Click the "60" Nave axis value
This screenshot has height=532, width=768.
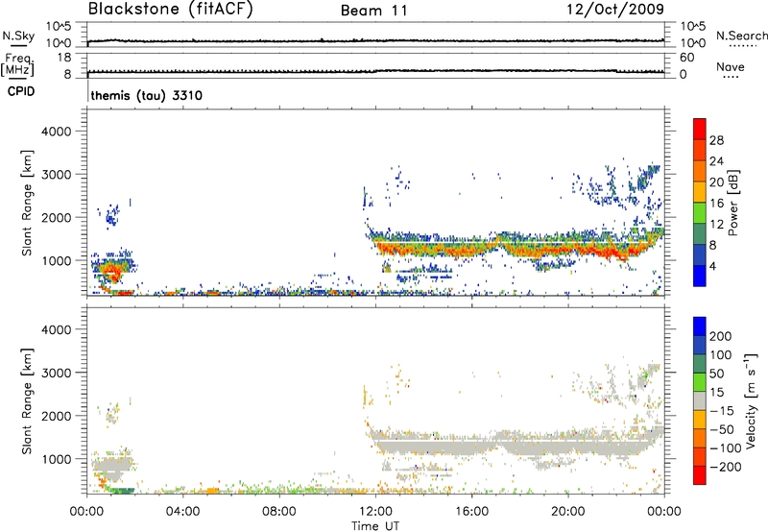[x=686, y=58]
